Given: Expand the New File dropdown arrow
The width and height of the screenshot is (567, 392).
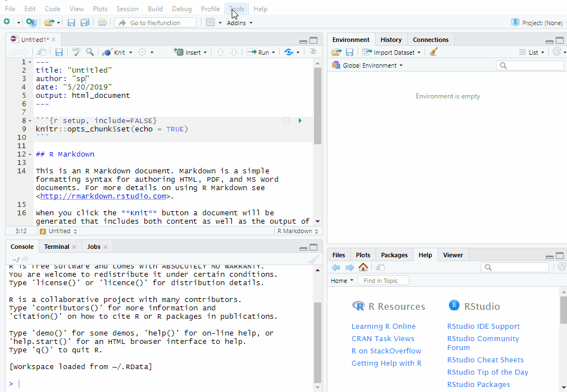Looking at the screenshot, I should 18,23.
